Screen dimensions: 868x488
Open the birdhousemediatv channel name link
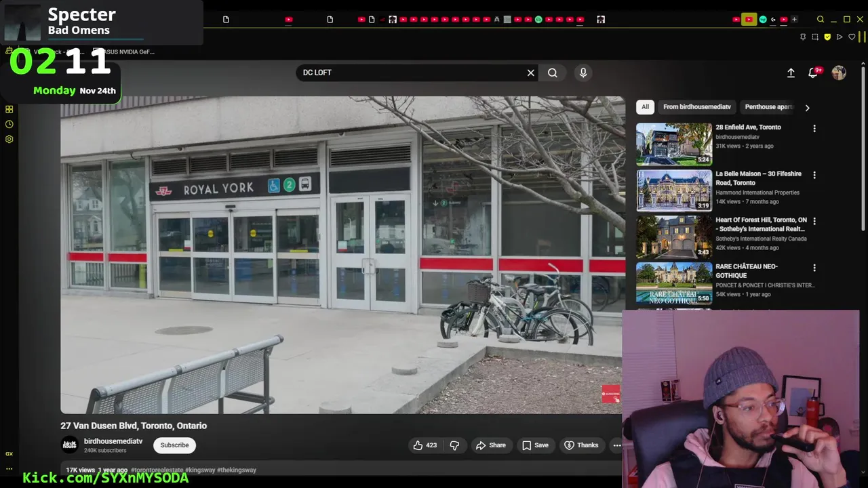pos(113,441)
